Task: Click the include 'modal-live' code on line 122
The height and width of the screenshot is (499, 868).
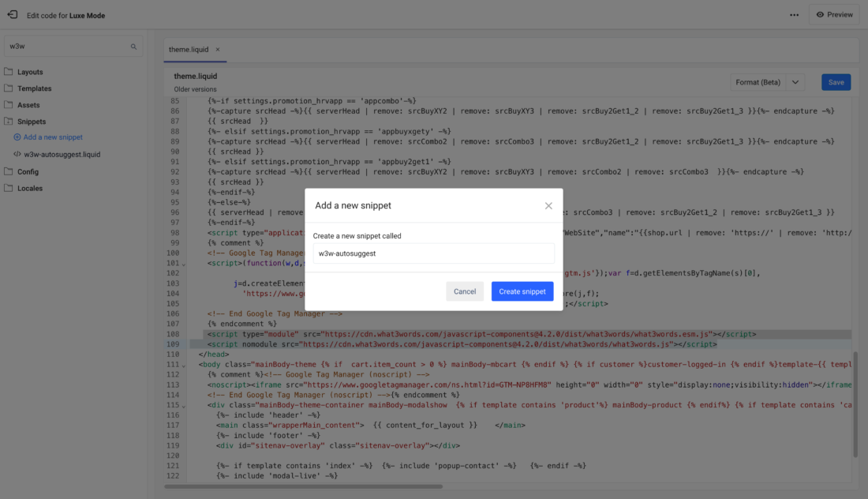Action: coord(277,476)
